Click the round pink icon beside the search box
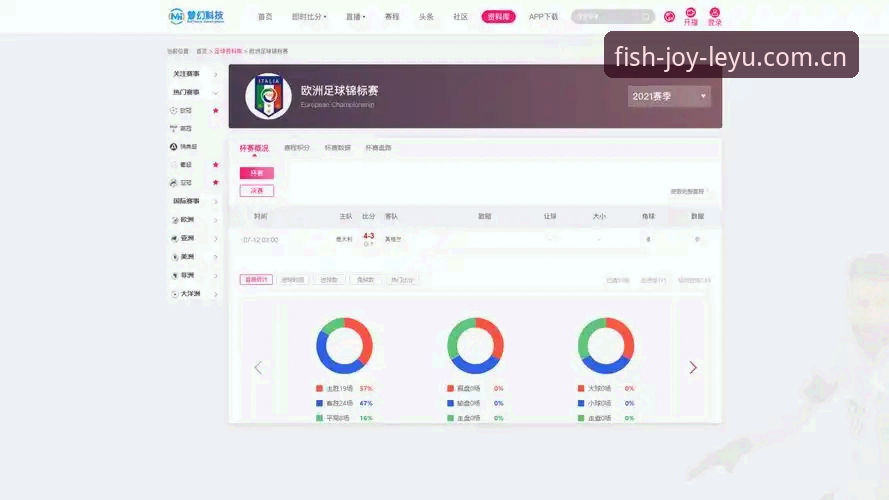889x500 pixels. click(x=670, y=17)
